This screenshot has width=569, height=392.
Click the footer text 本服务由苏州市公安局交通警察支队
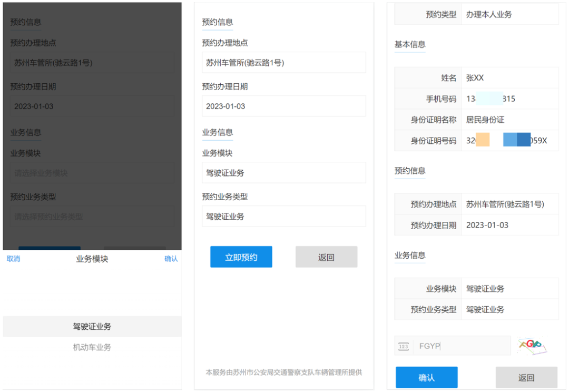coord(283,373)
